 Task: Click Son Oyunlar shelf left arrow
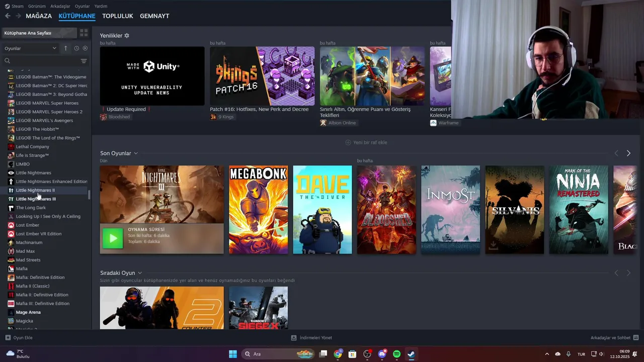click(616, 153)
